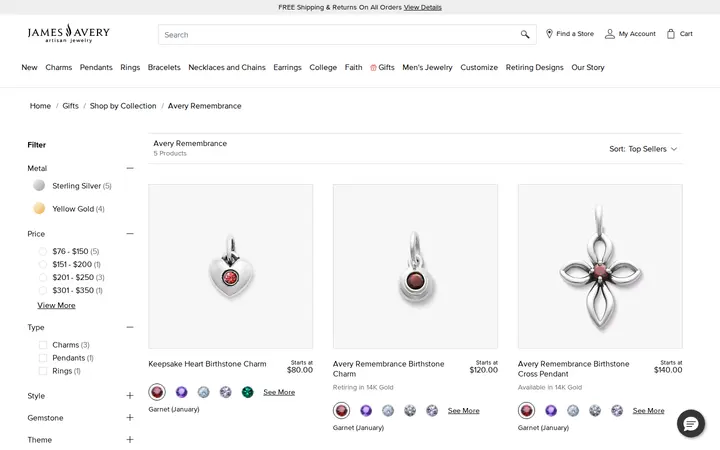Image resolution: width=720 pixels, height=450 pixels.
Task: Open the Cart bag icon
Action: [x=671, y=34]
